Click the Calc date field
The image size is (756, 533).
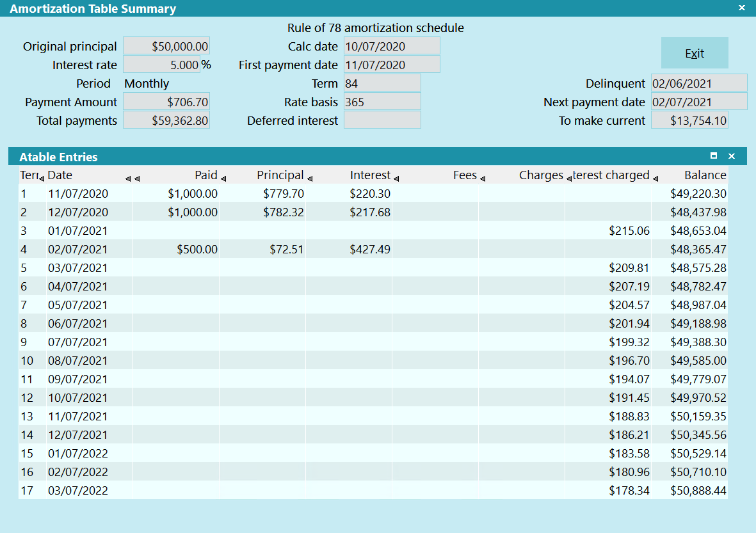[392, 46]
